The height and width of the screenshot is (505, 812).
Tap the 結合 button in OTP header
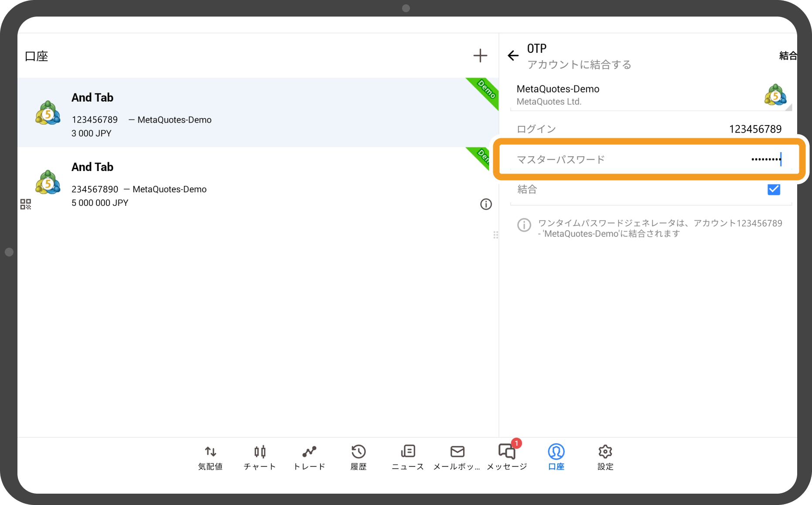[x=788, y=56]
